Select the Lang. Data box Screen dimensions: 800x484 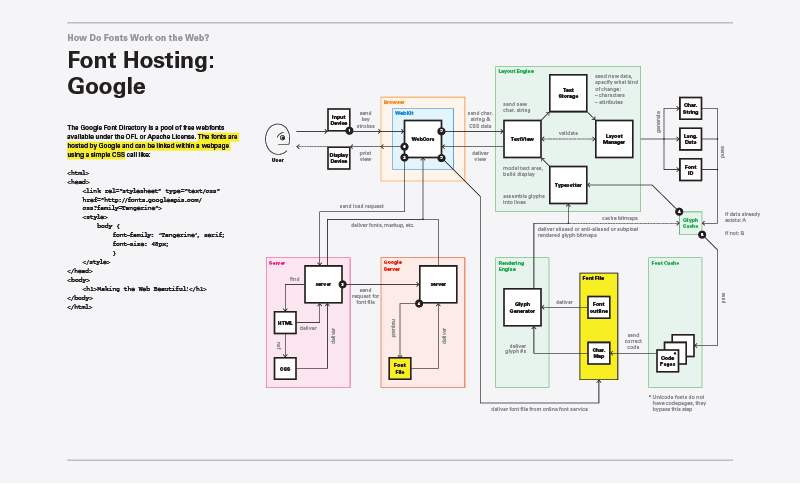coord(690,139)
